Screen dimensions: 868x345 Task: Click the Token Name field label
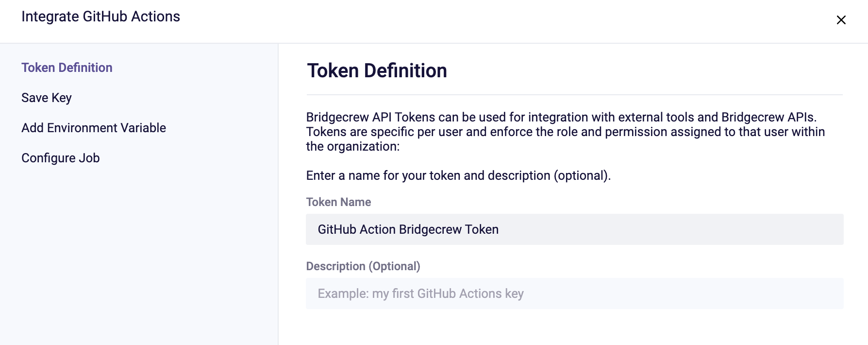338,202
